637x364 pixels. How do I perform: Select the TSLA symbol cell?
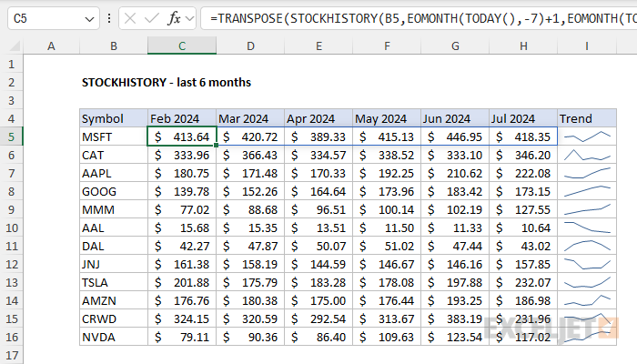[114, 282]
